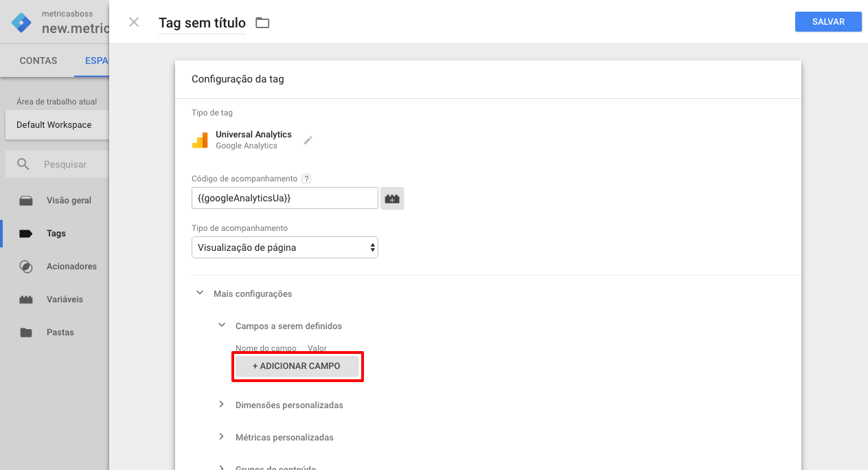Go to Variáveis in the sidebar
Screen dimensions: 868x470
point(65,300)
